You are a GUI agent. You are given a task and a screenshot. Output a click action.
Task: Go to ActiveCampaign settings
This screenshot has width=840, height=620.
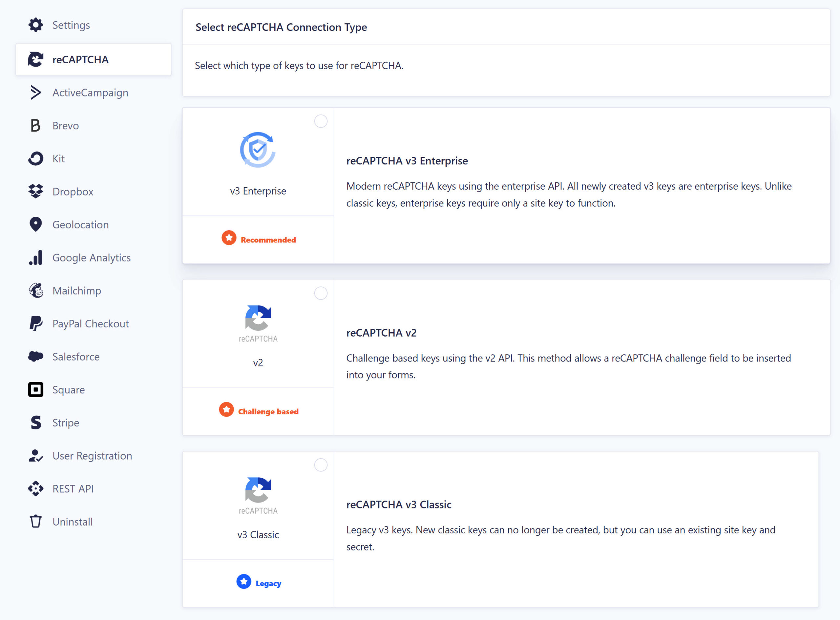pos(94,92)
